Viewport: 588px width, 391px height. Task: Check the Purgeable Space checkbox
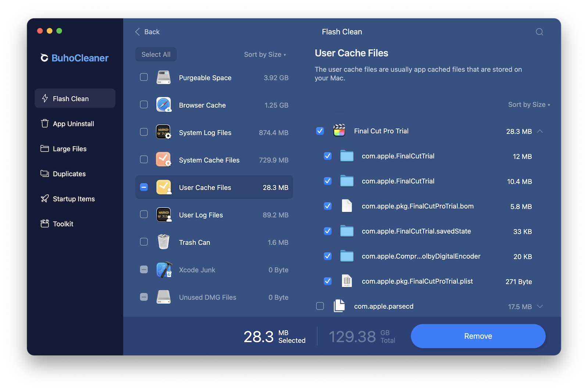(x=144, y=77)
